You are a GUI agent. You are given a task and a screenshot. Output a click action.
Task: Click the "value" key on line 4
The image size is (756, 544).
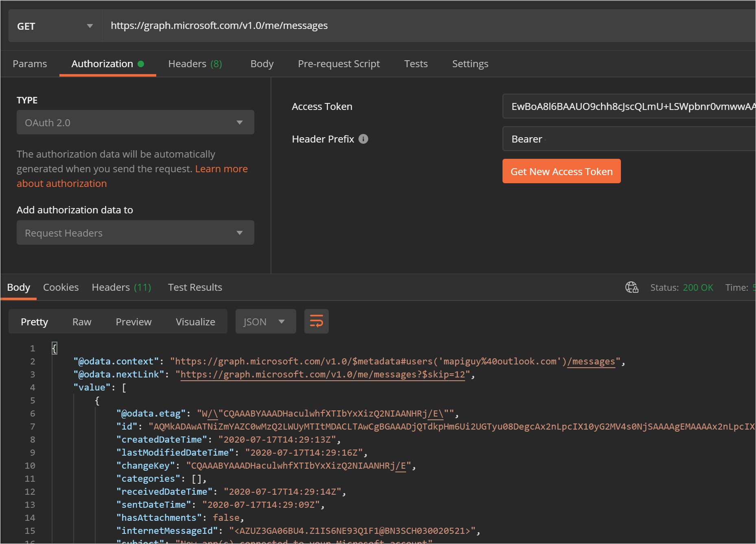[92, 388]
